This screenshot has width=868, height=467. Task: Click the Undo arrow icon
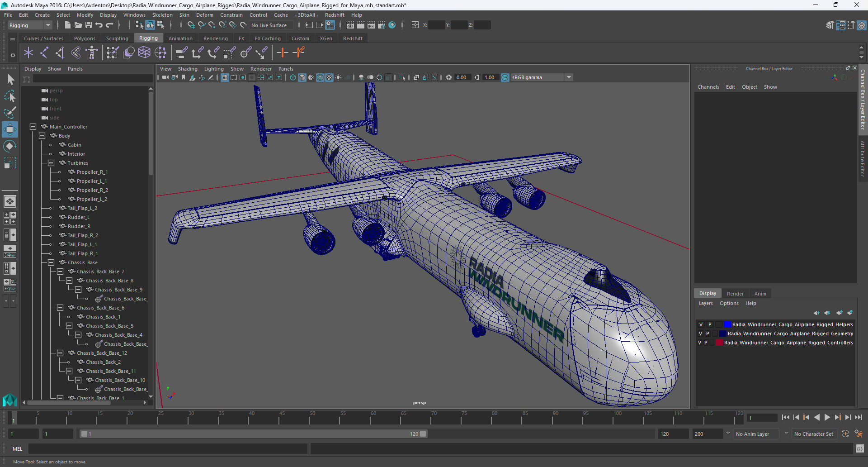(99, 25)
